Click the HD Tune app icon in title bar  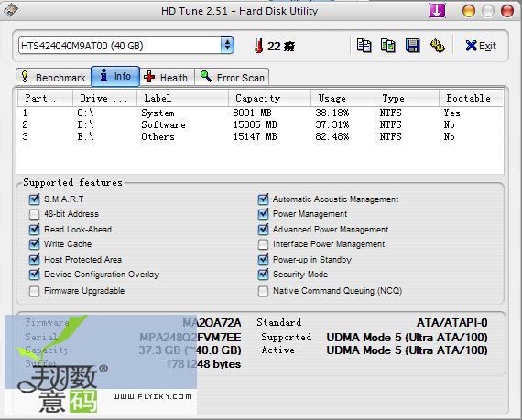click(x=11, y=10)
